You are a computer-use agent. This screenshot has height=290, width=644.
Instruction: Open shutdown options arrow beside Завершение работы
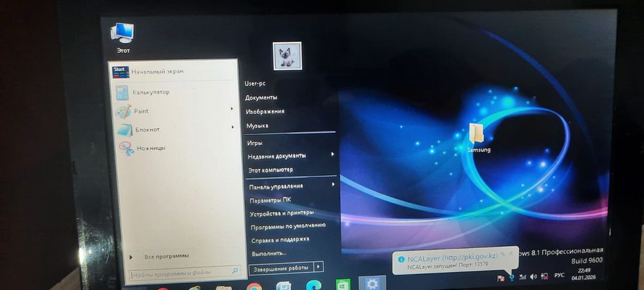pyautogui.click(x=319, y=267)
